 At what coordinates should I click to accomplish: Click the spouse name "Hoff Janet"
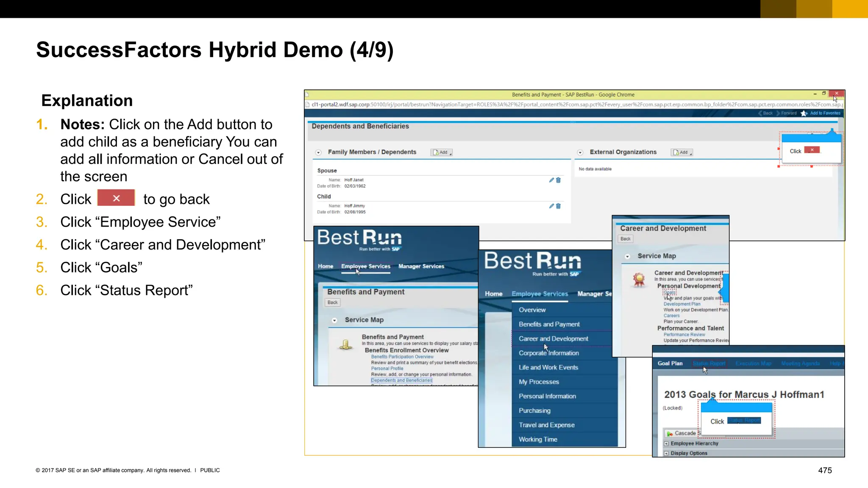tap(354, 180)
